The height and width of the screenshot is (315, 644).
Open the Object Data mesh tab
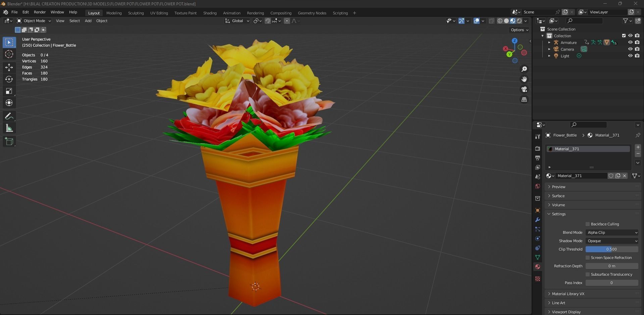pos(538,257)
